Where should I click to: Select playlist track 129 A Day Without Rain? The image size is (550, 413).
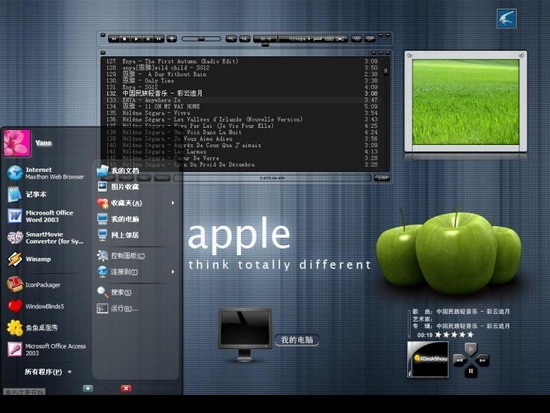pyautogui.click(x=242, y=74)
